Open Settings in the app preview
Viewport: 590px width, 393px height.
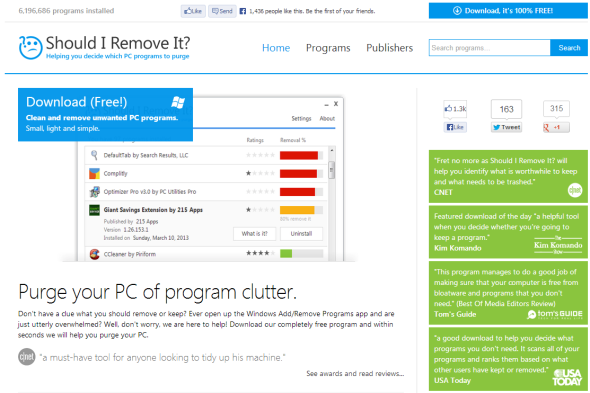tap(301, 118)
